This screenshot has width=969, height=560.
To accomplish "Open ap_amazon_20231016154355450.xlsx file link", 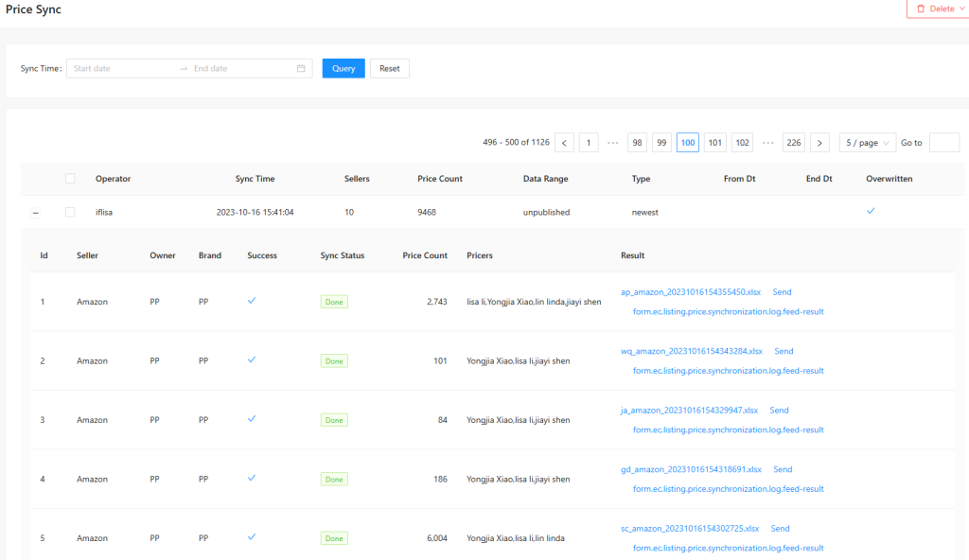I will (691, 291).
